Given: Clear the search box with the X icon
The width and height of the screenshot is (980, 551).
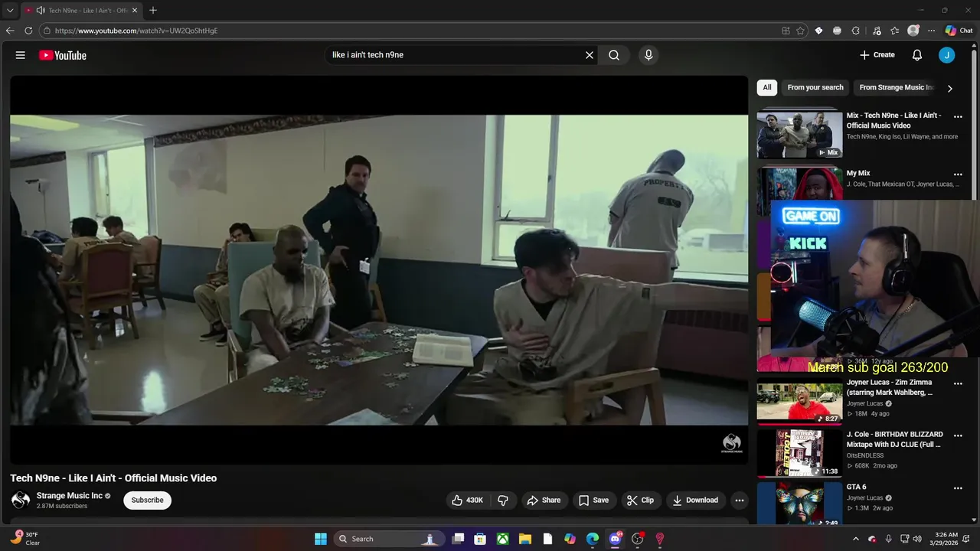Looking at the screenshot, I should coord(590,55).
